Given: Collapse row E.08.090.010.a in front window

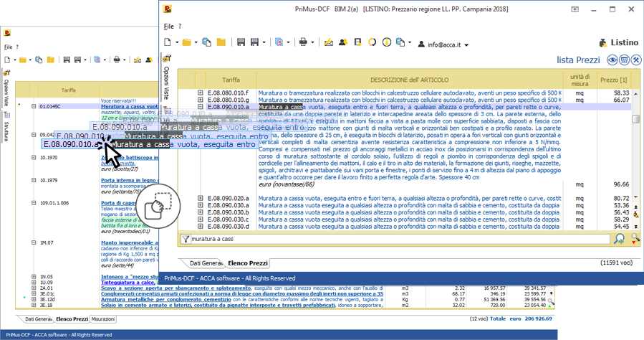Looking at the screenshot, I should [x=200, y=107].
